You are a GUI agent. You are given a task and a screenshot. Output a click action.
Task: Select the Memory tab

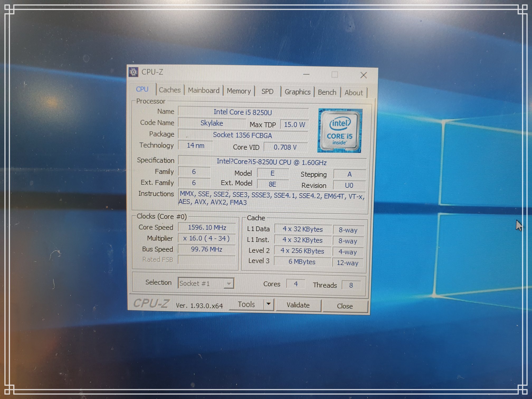point(239,91)
